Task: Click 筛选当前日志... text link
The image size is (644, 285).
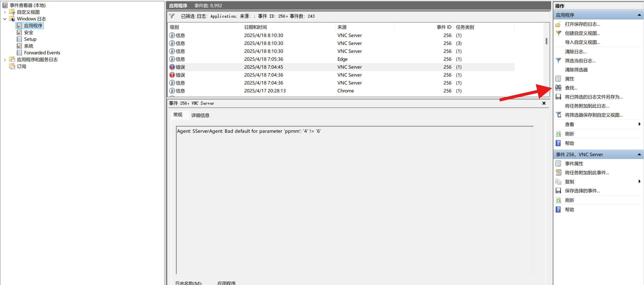Action: [x=580, y=61]
